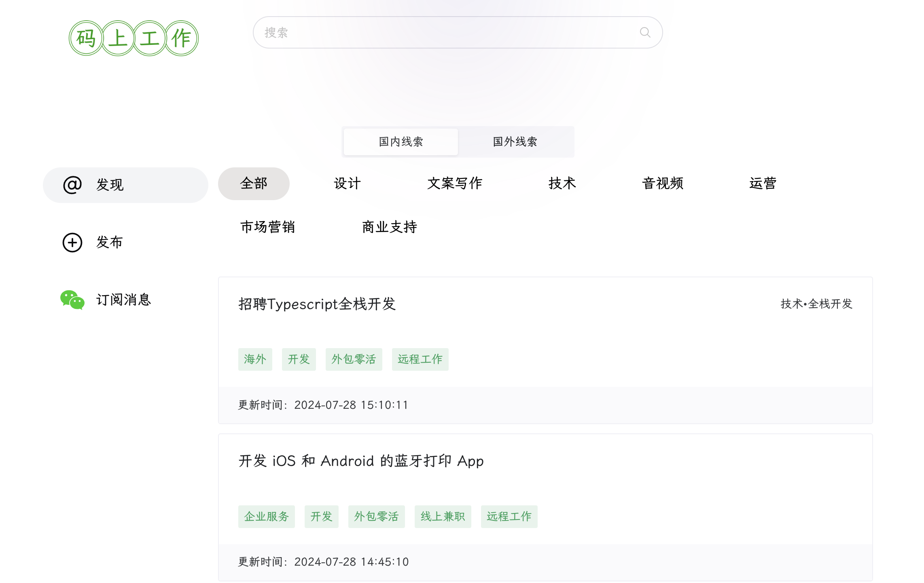The width and height of the screenshot is (924, 583).
Task: Open the 招聘Typescript全栈开发 listing
Action: click(x=317, y=304)
